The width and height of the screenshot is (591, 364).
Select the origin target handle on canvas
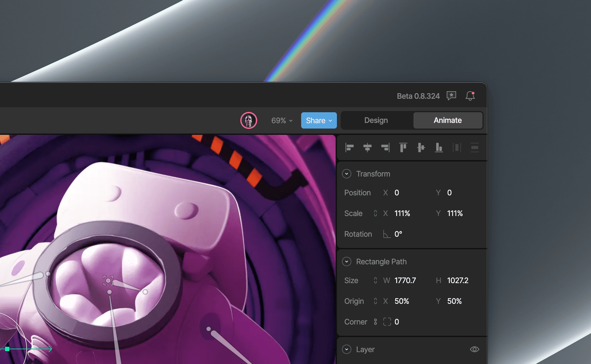tap(108, 281)
